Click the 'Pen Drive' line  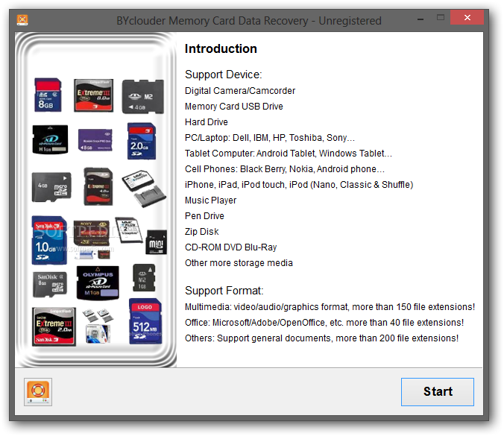coord(204,216)
